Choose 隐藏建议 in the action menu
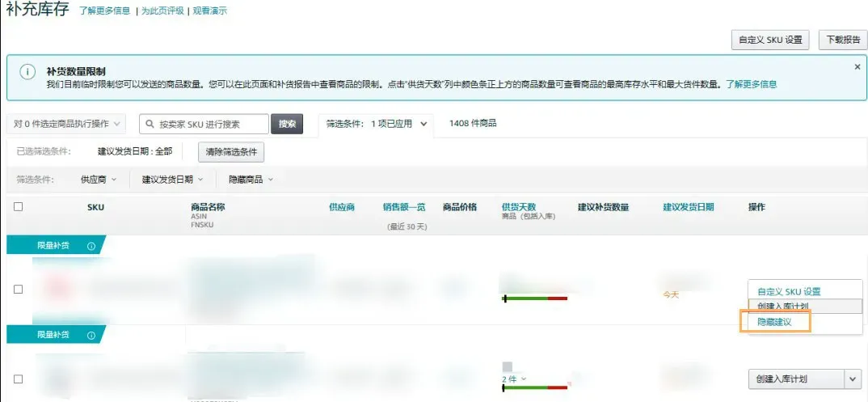The height and width of the screenshot is (402, 868). (x=774, y=322)
